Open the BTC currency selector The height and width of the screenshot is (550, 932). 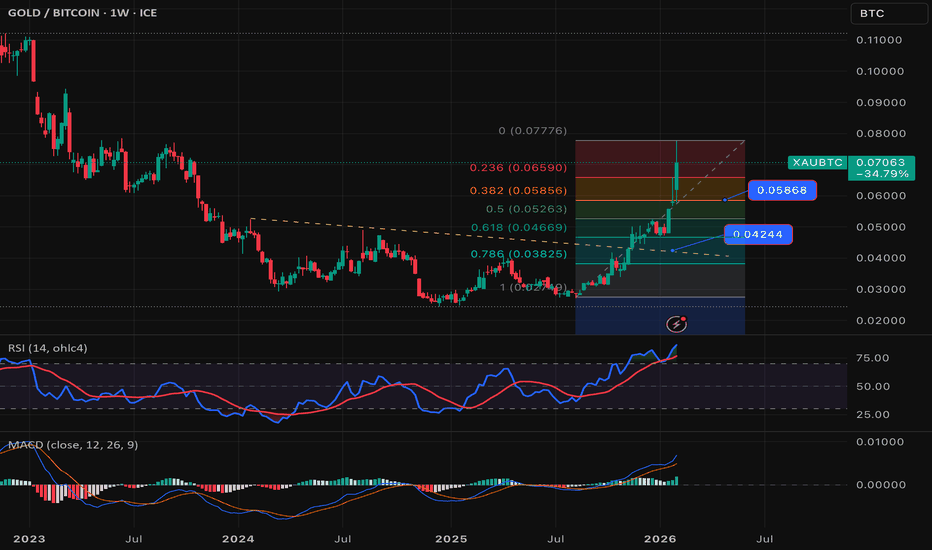[x=889, y=13]
